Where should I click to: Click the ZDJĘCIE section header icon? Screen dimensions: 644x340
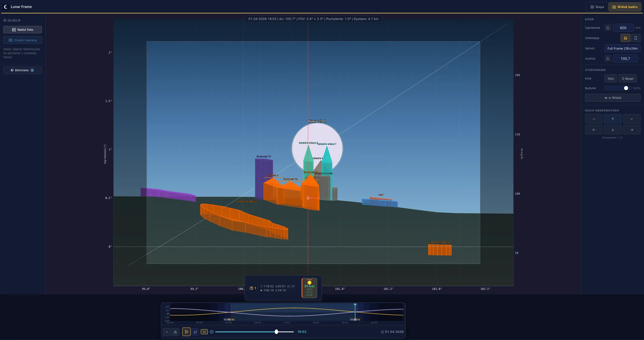point(5,20)
